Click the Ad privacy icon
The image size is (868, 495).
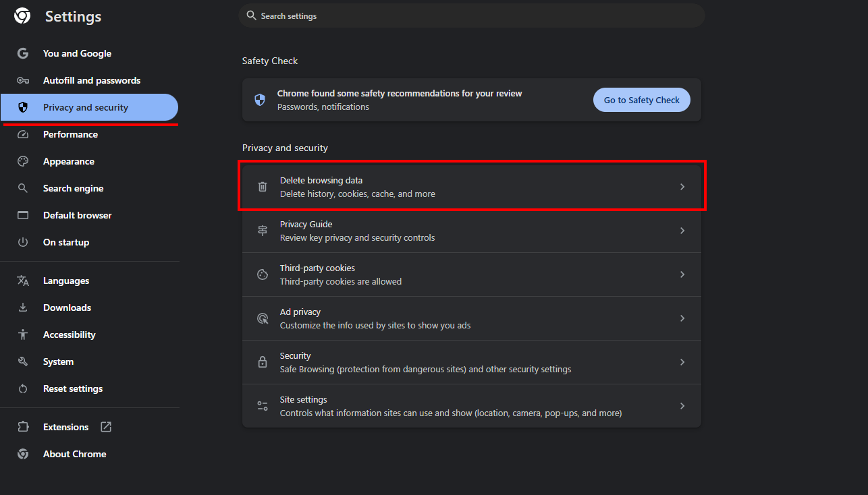point(263,318)
